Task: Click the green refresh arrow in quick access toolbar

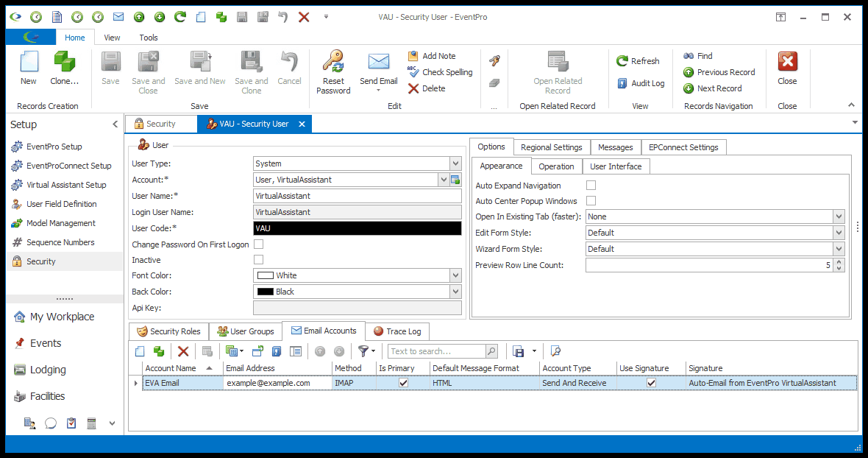Action: [180, 17]
